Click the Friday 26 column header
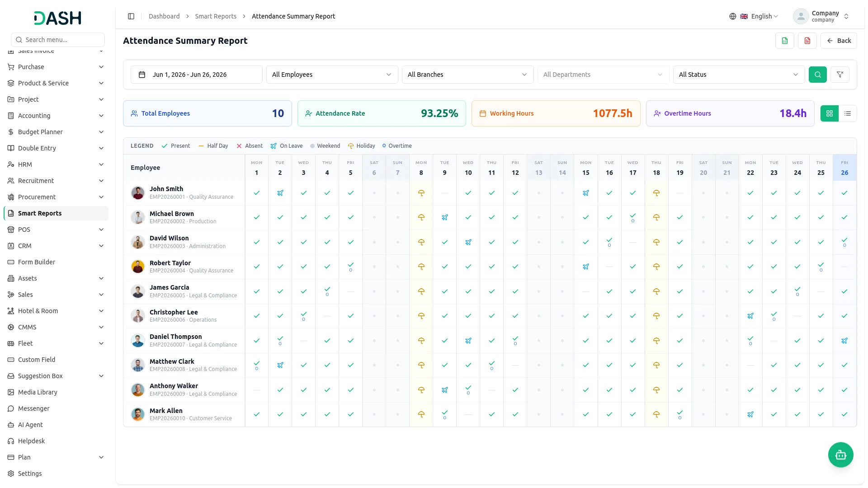Viewport: 868px width, 488px height. [x=844, y=168]
